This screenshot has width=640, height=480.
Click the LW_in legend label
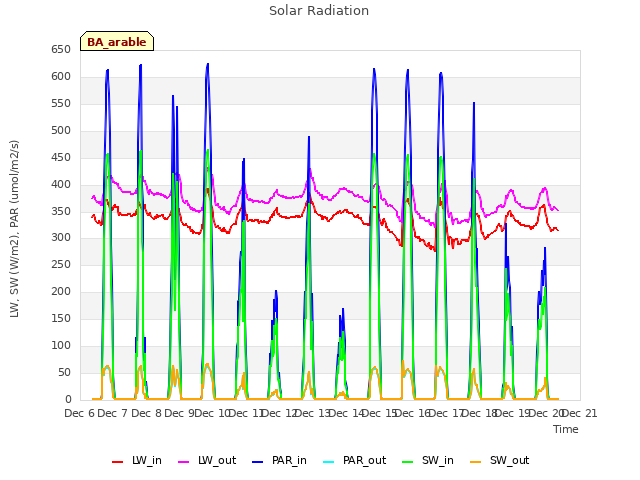[147, 460]
